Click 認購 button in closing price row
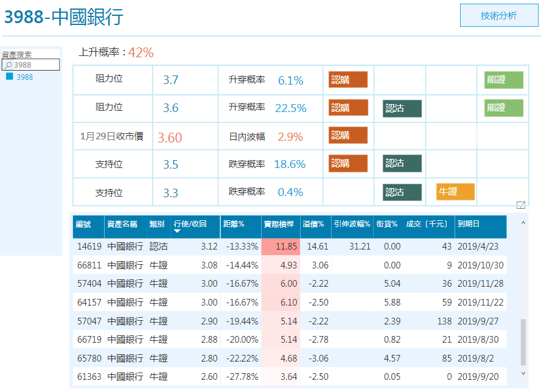The image size is (541, 392). tap(348, 135)
